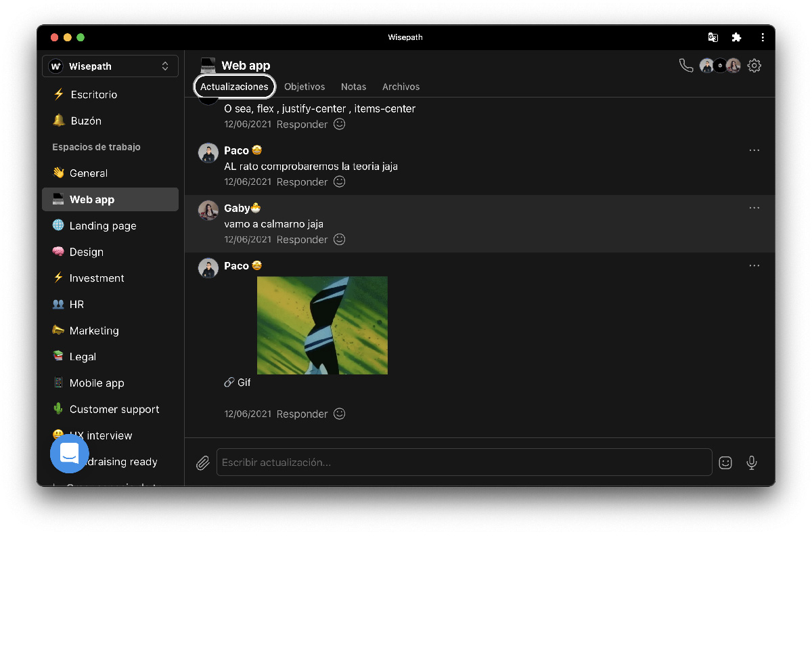Focus the 'Escribir actualización...' input field
Image resolution: width=812 pixels, height=650 pixels.
point(464,462)
